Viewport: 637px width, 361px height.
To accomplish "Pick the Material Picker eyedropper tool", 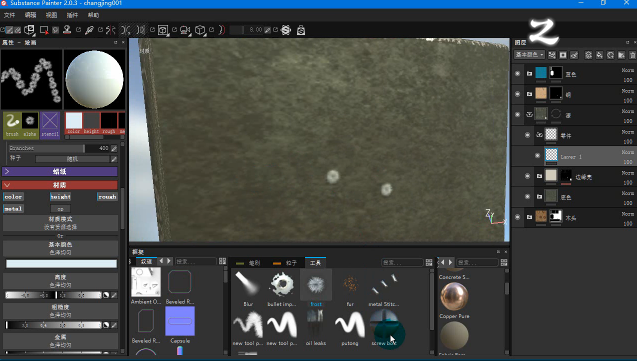I will click(89, 30).
